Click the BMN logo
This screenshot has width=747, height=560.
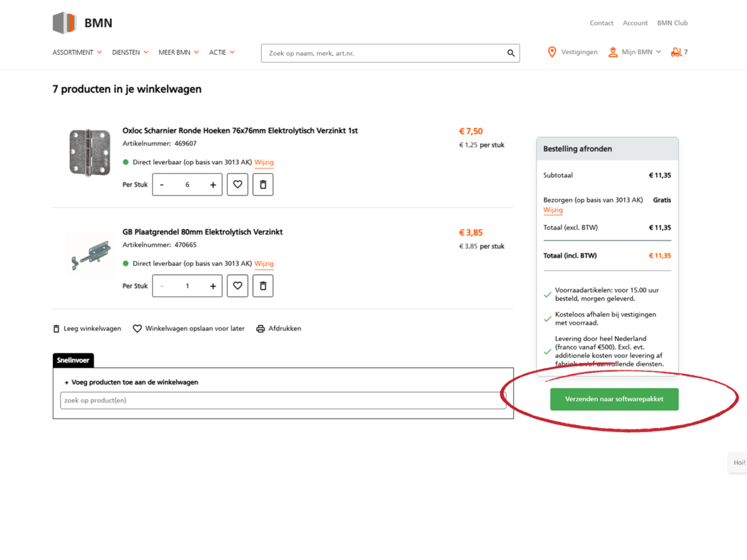point(83,23)
